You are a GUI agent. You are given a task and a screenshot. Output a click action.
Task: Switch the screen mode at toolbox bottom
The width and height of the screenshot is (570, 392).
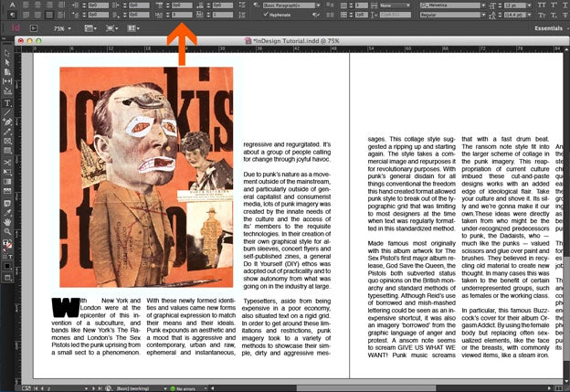point(7,278)
